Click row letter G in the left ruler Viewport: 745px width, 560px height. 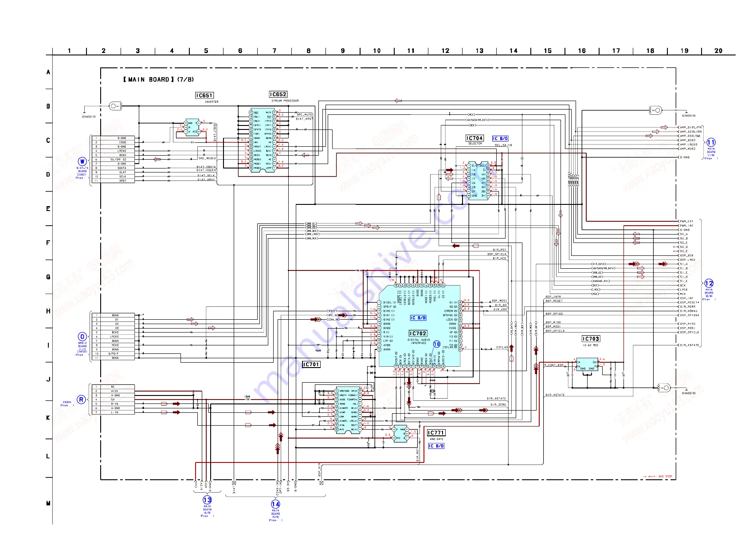[48, 277]
